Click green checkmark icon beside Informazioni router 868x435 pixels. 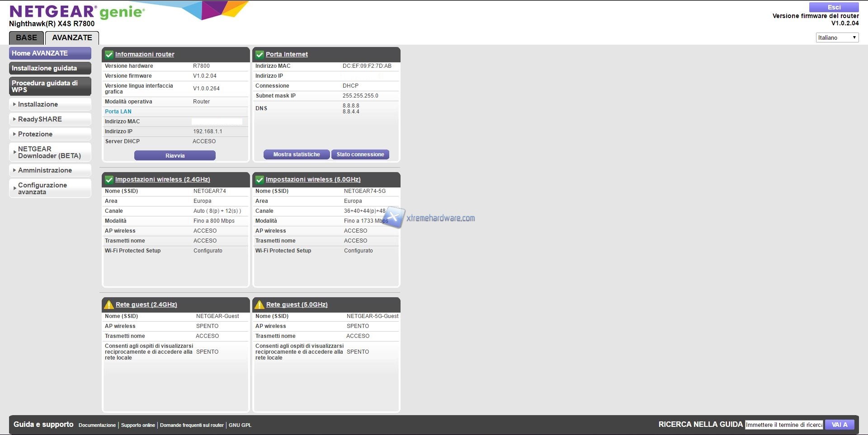109,55
